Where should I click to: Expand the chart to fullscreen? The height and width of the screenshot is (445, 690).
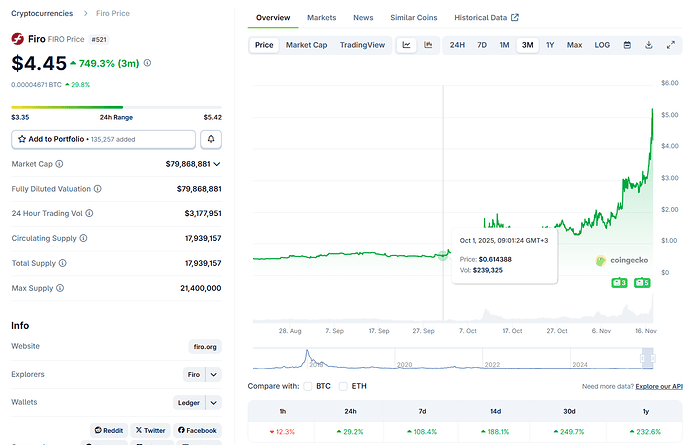(669, 45)
